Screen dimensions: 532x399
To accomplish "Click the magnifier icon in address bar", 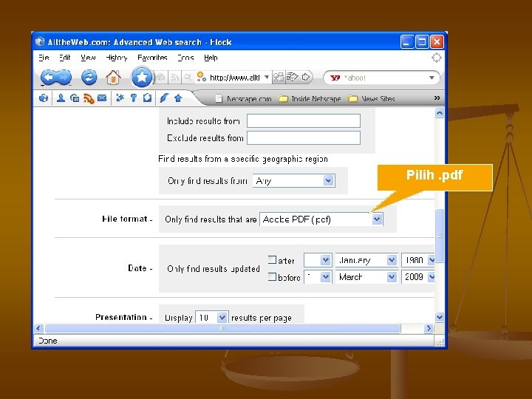I will (188, 78).
